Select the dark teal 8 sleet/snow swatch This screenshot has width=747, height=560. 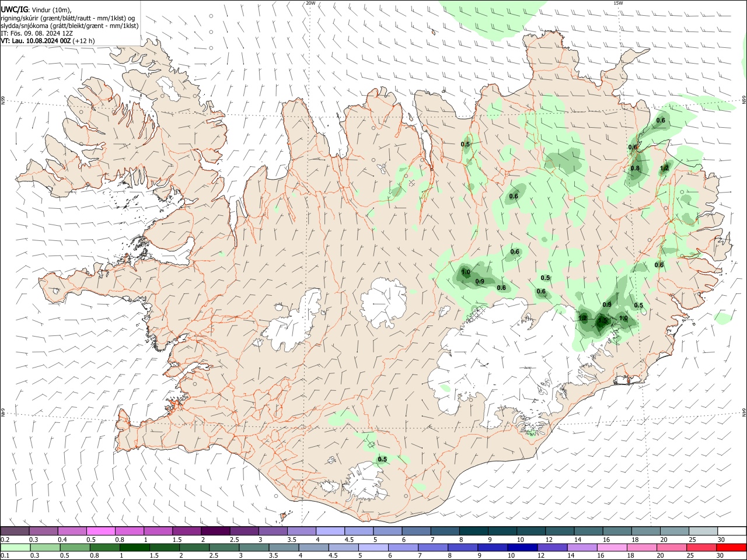click(x=474, y=531)
